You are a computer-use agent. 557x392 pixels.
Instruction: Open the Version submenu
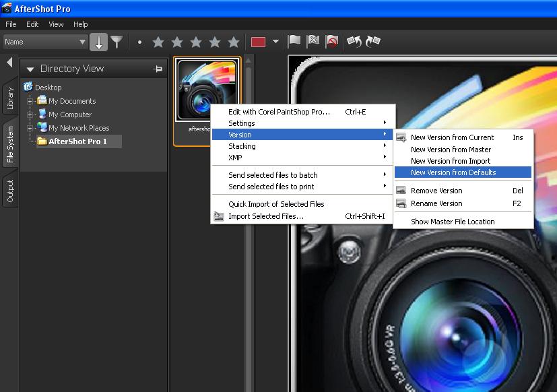302,134
